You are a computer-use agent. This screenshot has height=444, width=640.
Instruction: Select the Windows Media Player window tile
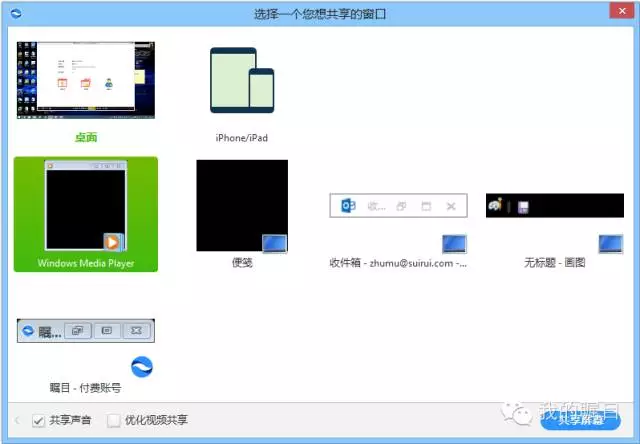[x=85, y=213]
